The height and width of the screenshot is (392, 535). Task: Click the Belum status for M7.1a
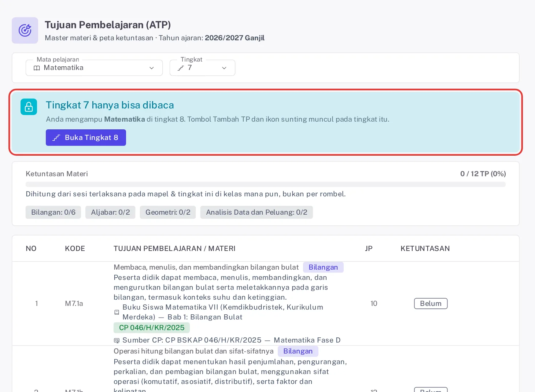[431, 303]
